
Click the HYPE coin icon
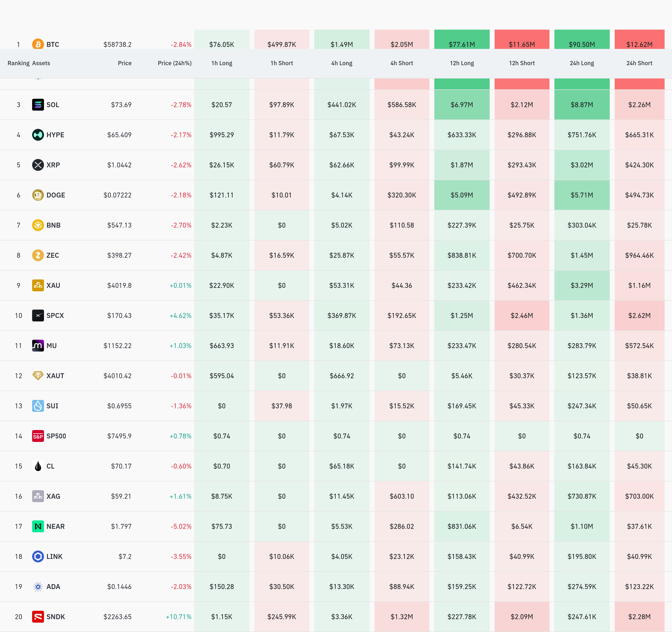click(x=38, y=135)
